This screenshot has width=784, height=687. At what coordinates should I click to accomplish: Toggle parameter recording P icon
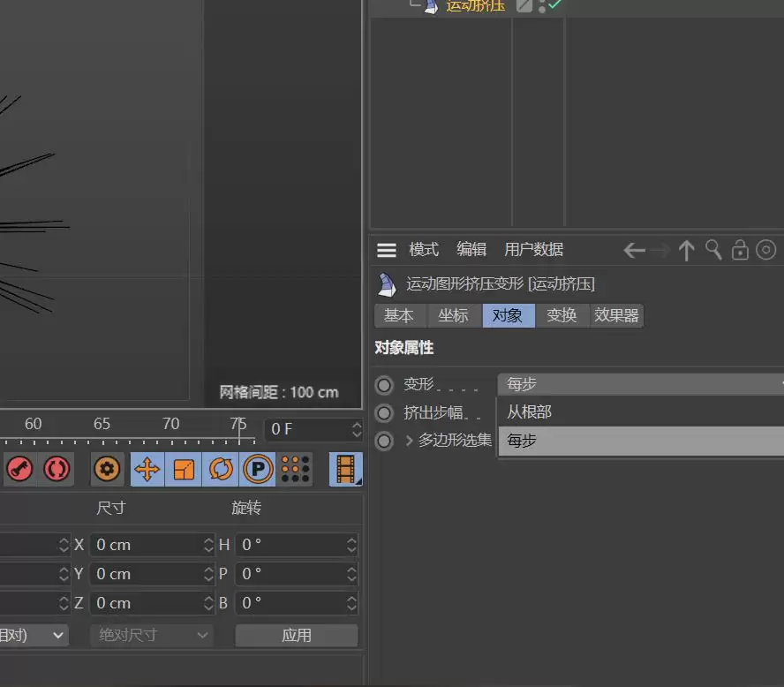258,469
